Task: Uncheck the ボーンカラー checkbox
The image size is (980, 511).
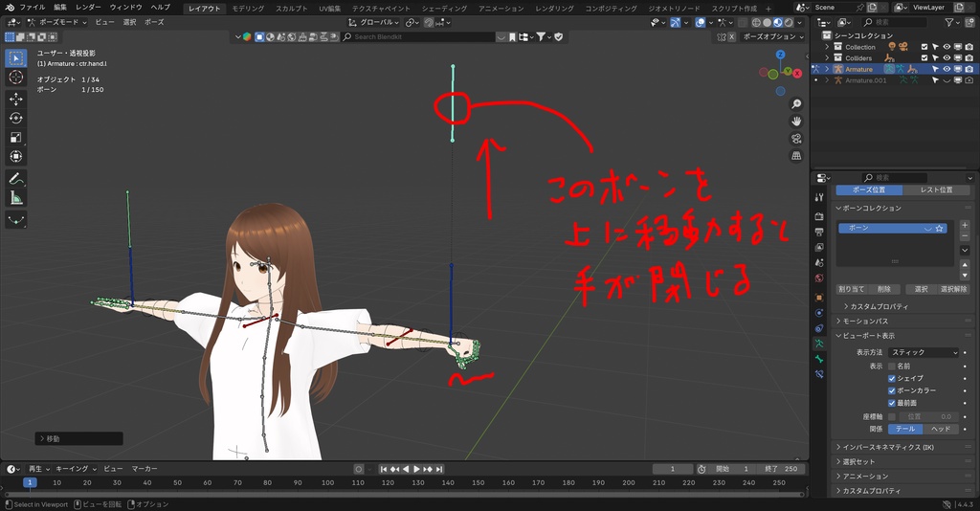Action: tap(892, 390)
